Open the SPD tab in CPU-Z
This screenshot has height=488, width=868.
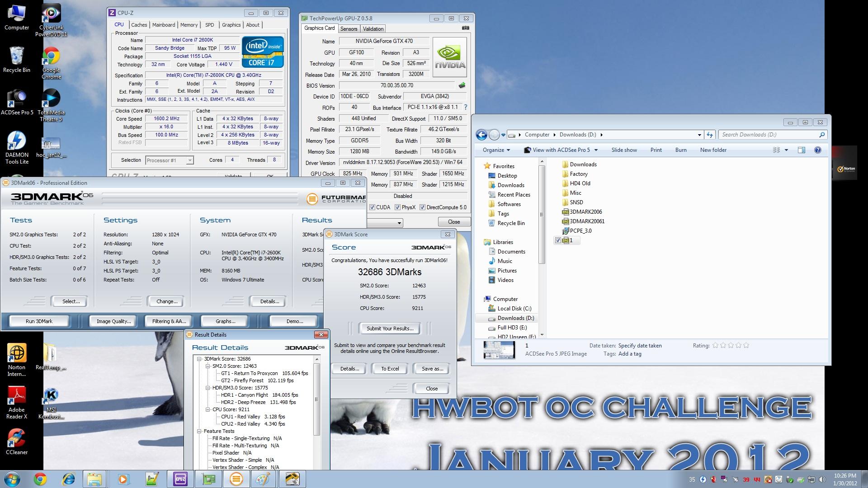click(x=209, y=25)
